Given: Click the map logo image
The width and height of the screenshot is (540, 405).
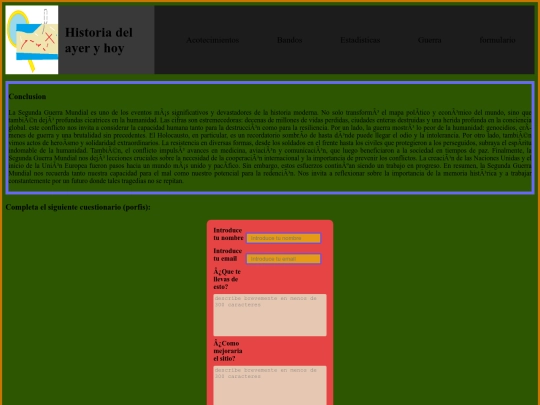Looking at the screenshot, I should (x=32, y=40).
